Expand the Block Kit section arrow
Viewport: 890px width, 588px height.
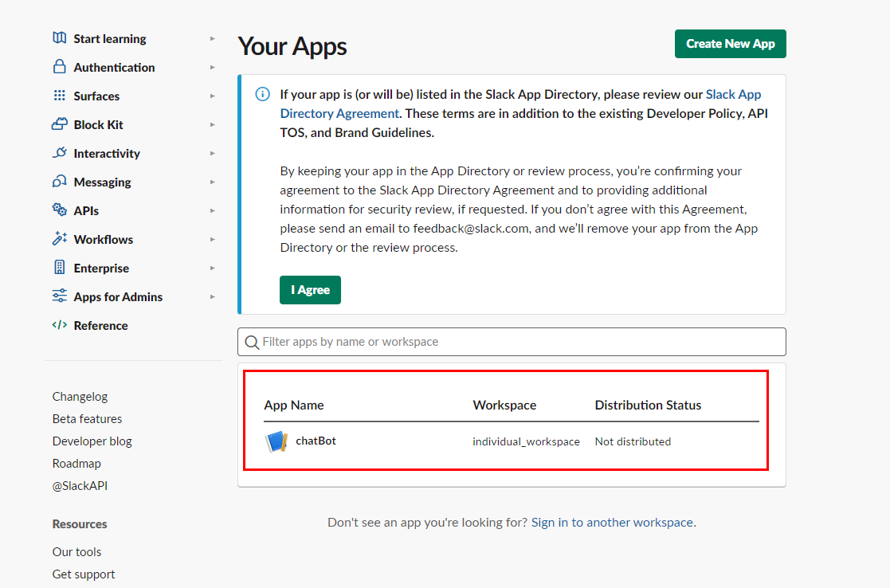212,125
